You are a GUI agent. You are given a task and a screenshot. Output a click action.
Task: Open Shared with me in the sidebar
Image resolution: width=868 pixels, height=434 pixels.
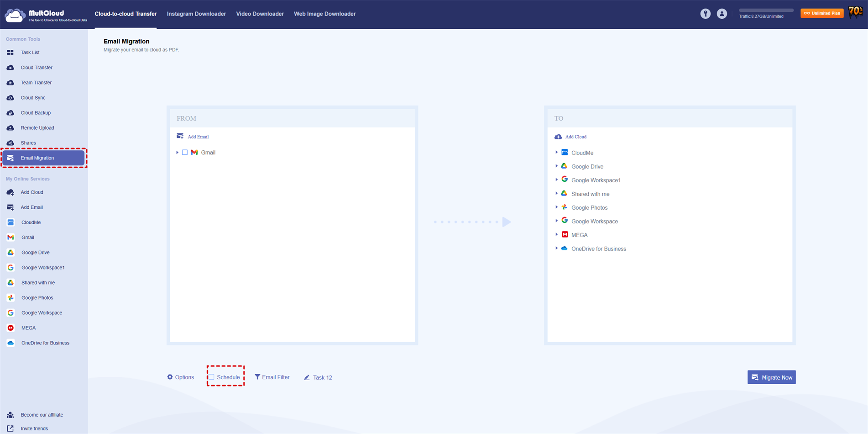38,283
